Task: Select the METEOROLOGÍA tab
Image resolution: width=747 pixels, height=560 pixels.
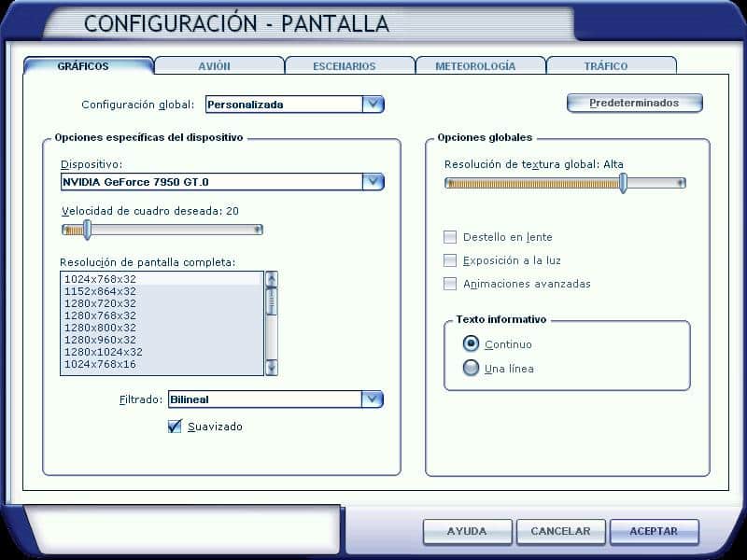Action: click(480, 66)
